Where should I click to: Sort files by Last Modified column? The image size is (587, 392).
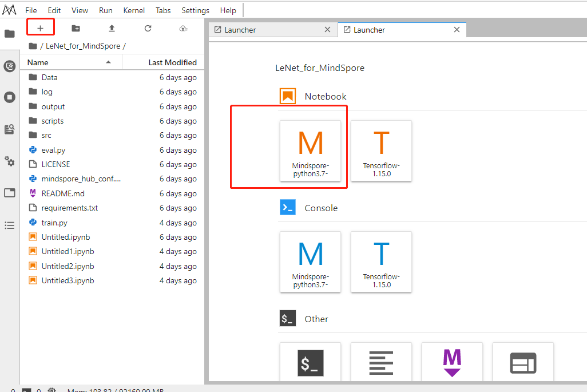coord(164,62)
